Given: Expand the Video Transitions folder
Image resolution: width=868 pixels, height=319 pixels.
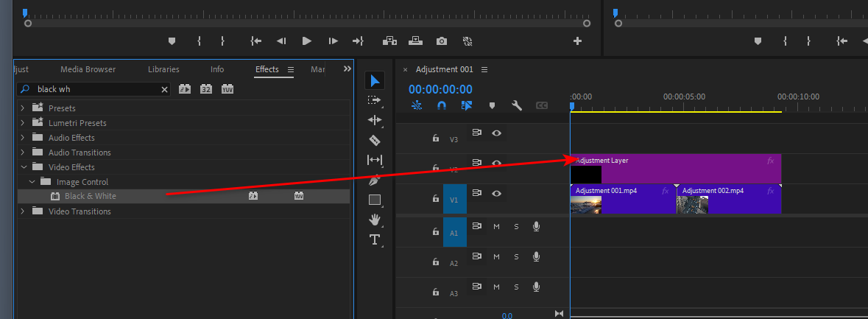Looking at the screenshot, I should pos(22,211).
